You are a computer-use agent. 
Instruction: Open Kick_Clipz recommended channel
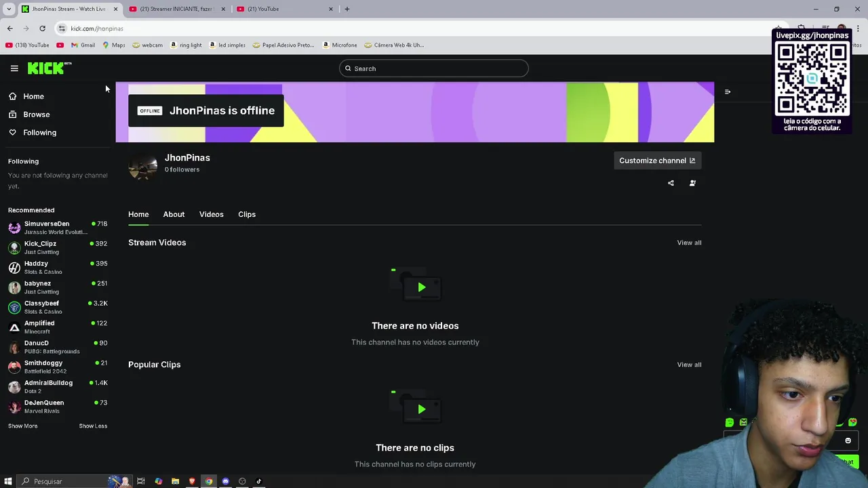tap(58, 247)
